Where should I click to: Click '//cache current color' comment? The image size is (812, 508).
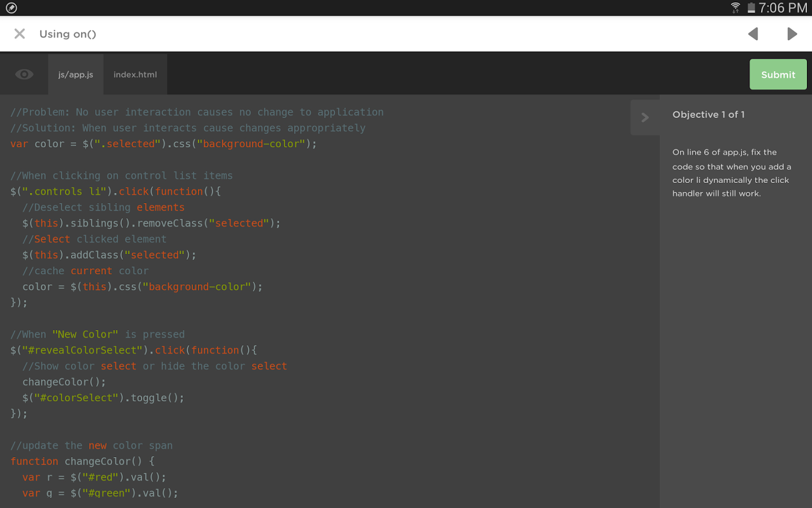[85, 271]
